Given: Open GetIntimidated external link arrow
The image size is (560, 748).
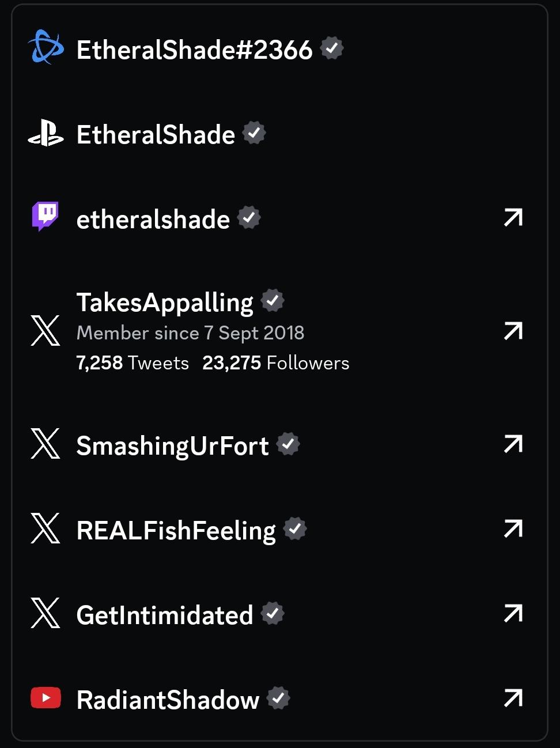Looking at the screenshot, I should point(513,613).
